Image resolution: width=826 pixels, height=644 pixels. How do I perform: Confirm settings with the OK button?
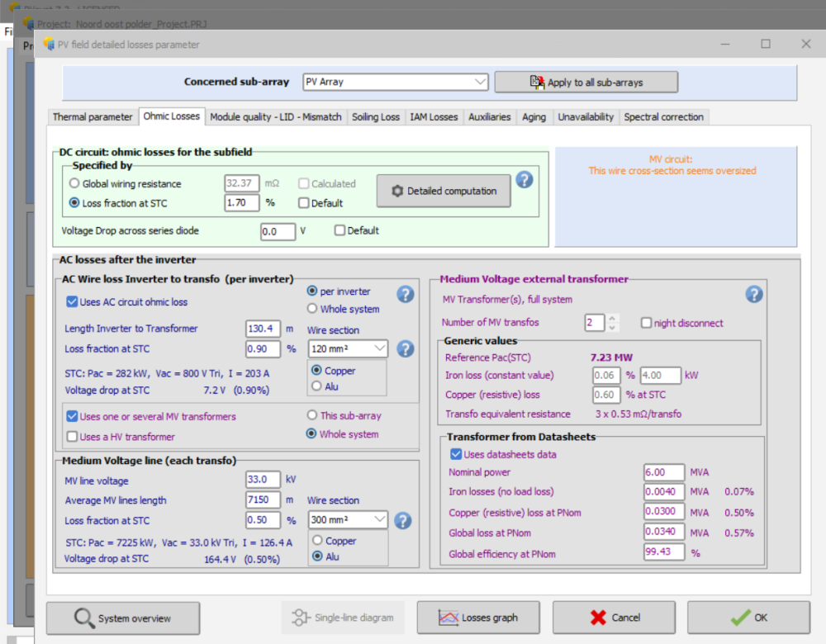point(748,618)
